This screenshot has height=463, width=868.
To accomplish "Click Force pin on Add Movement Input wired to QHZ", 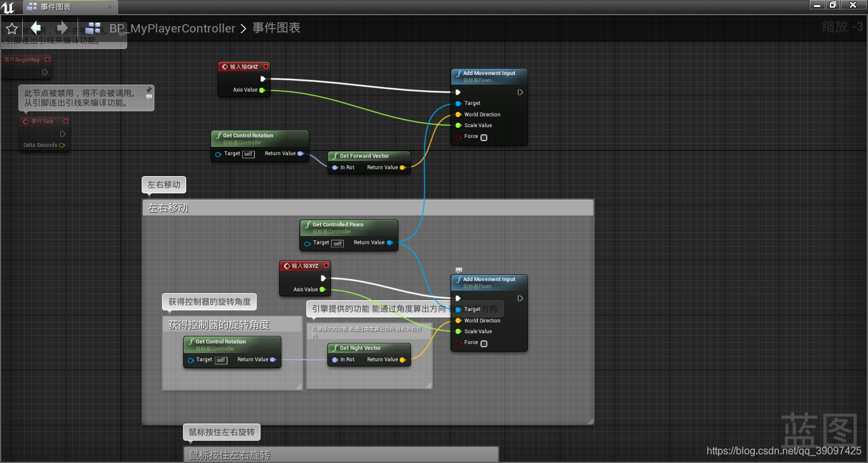I will tap(458, 137).
